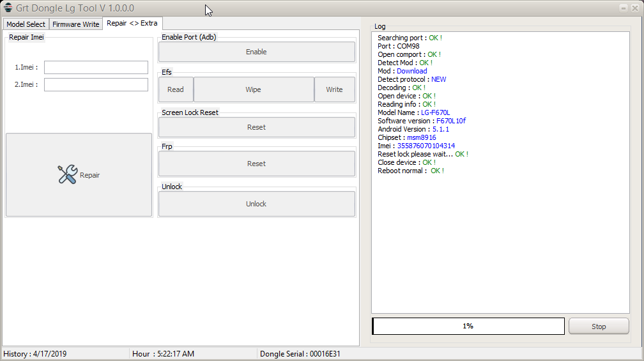
Task: Click Decoding : OK log line
Action: pos(401,88)
